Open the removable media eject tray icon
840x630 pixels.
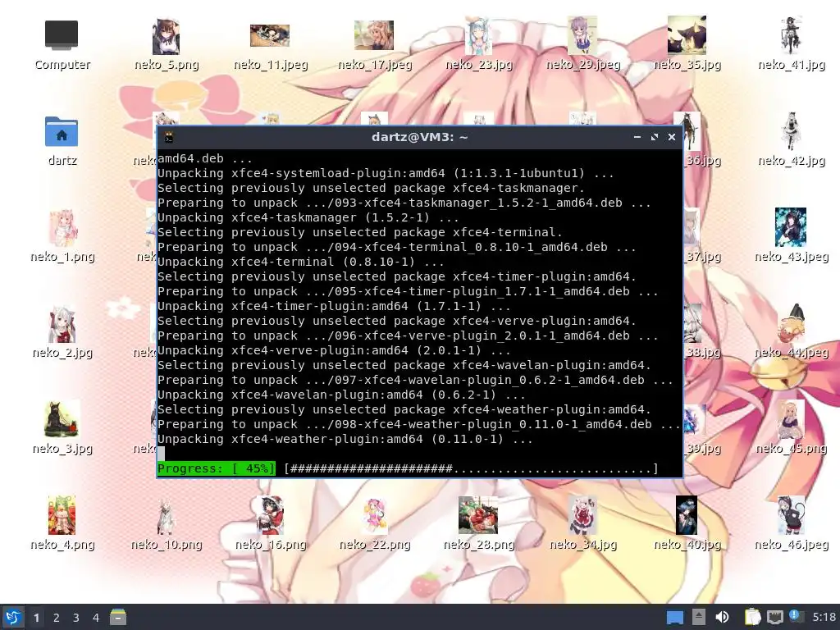[x=699, y=617]
